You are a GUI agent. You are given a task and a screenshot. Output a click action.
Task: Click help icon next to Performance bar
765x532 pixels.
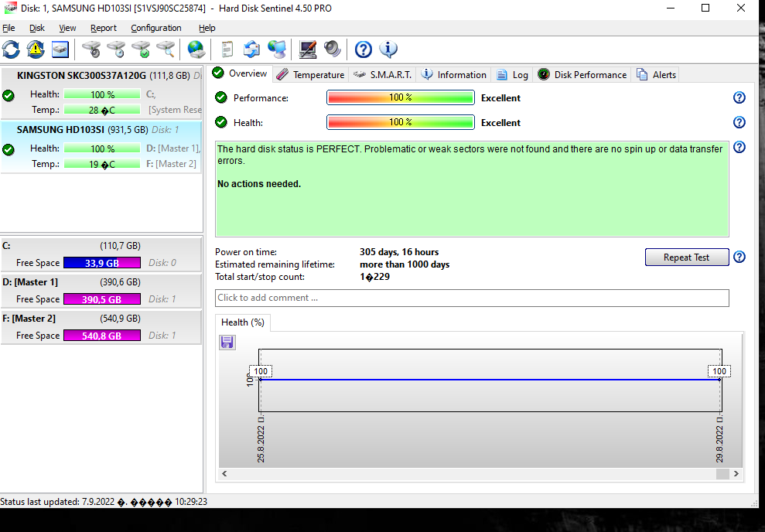coord(739,97)
